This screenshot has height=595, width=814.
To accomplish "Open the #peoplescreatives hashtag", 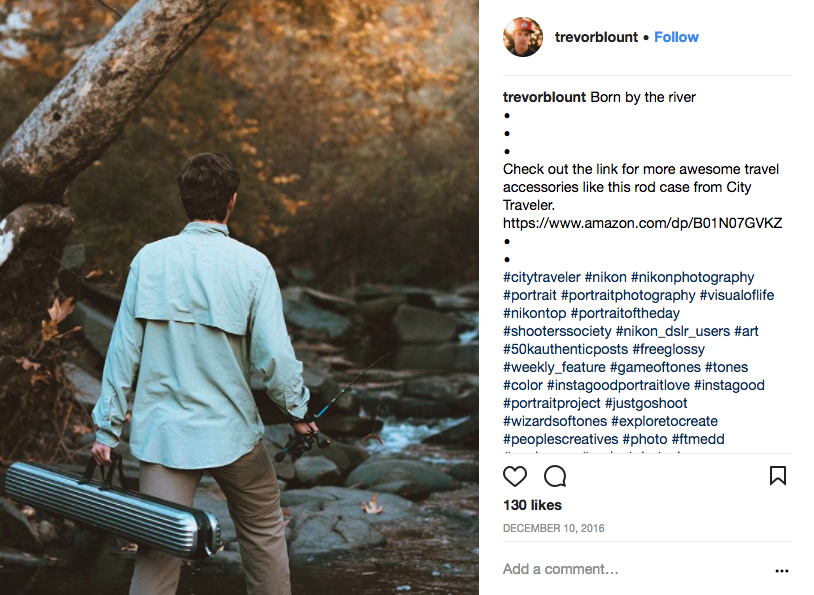I will point(560,439).
